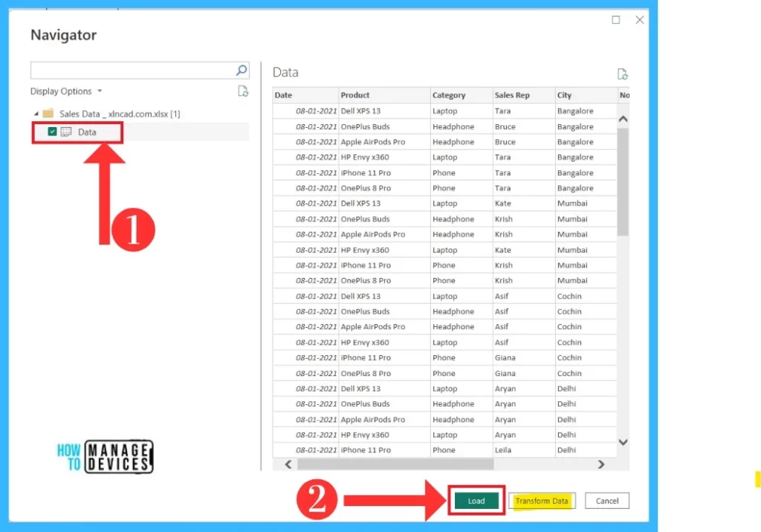Click the search magnifier icon

click(242, 71)
